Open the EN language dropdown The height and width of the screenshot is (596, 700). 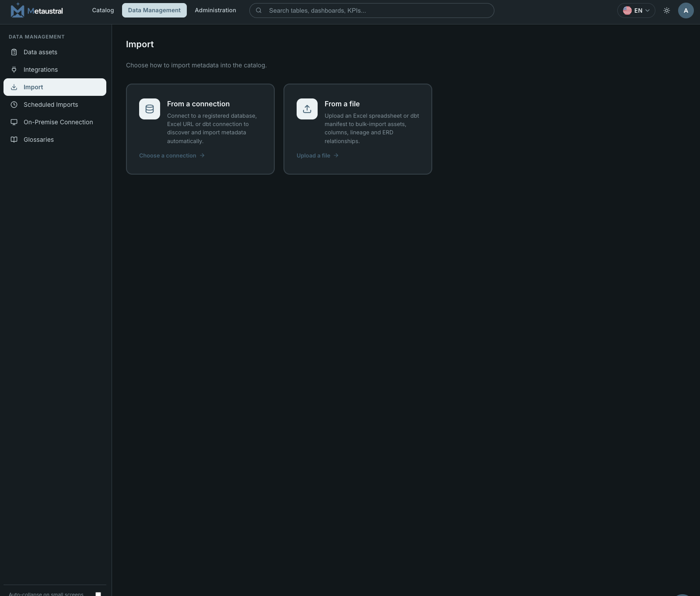point(636,11)
